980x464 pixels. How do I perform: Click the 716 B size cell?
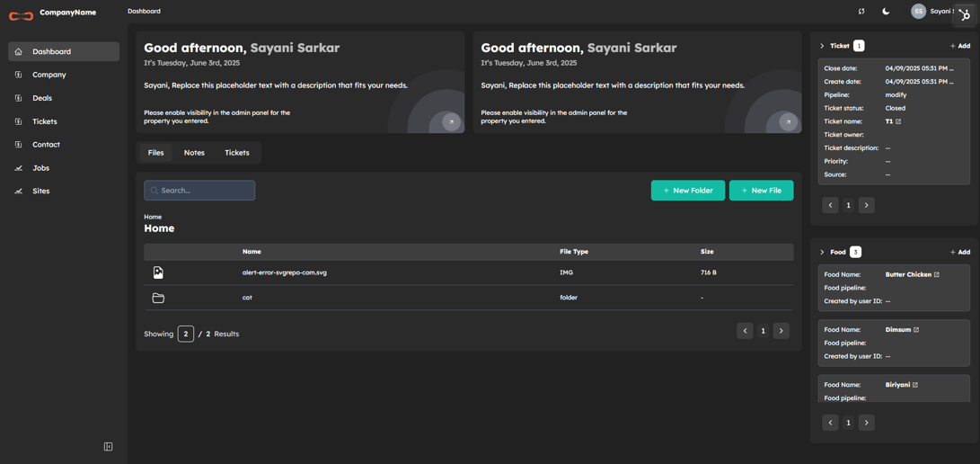pyautogui.click(x=709, y=272)
